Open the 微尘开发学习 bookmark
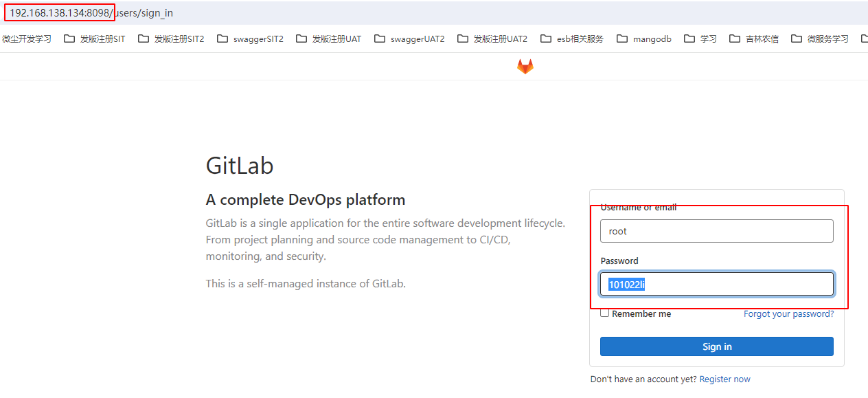Screen dimensions: 868x398 [26, 39]
